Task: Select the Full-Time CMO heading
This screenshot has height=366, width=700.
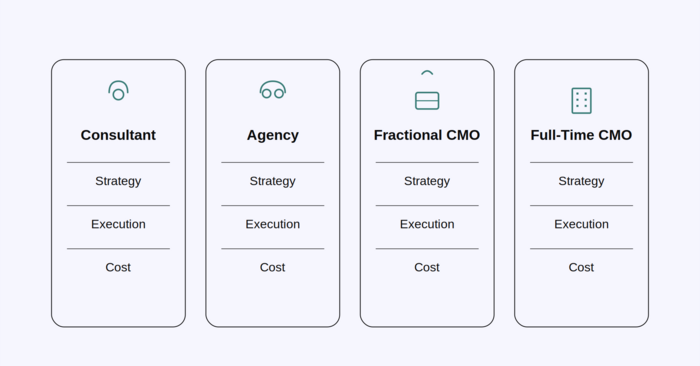Action: (581, 135)
